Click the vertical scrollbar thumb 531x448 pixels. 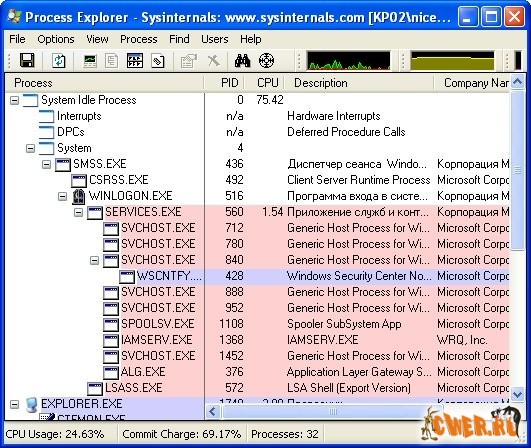click(x=517, y=170)
